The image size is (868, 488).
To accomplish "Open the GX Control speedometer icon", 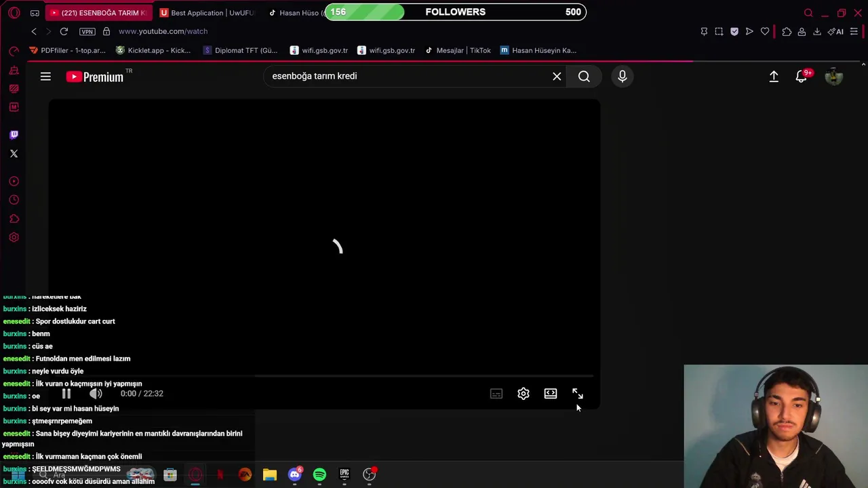I will [14, 52].
